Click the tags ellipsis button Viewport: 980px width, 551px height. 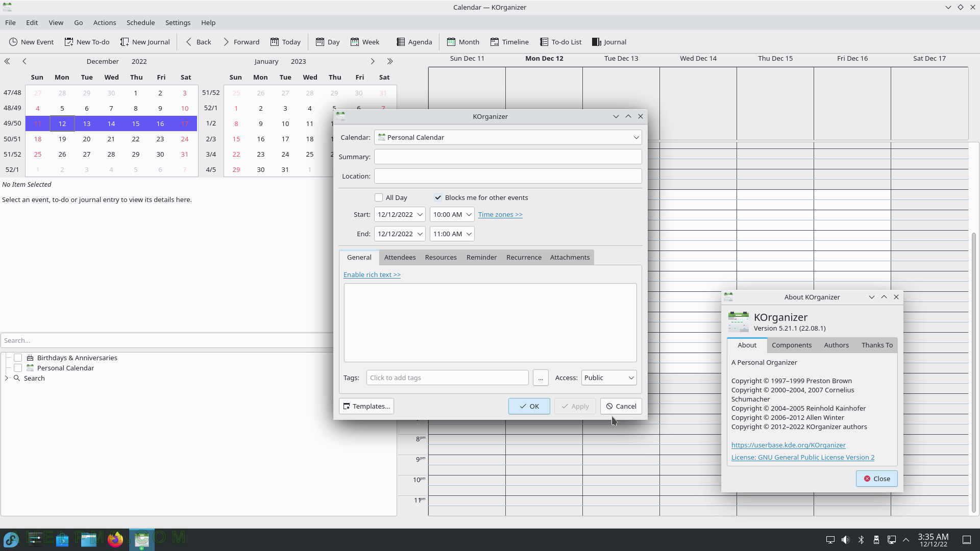[541, 378]
